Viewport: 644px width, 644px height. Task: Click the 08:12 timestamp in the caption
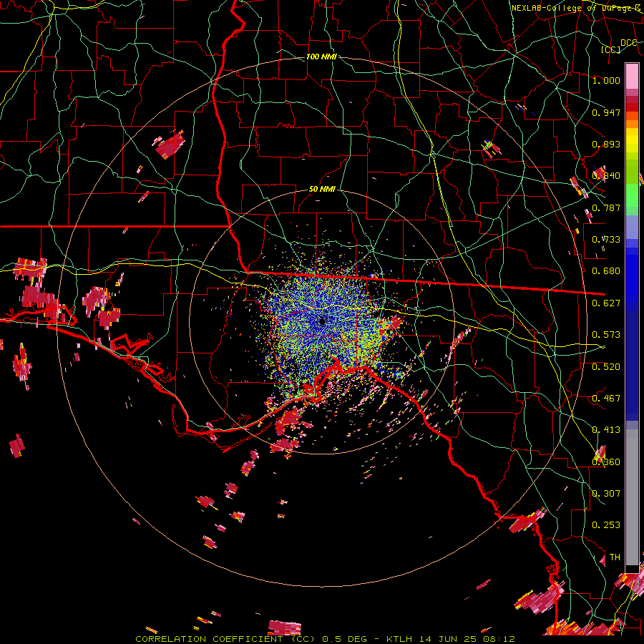499,639
